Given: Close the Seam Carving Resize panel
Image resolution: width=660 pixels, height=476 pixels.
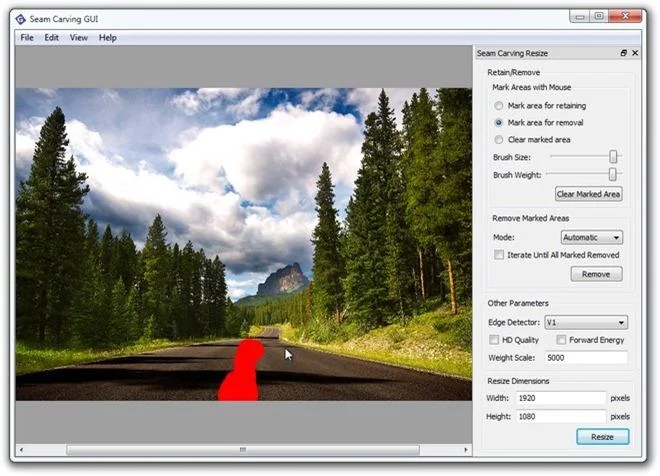Looking at the screenshot, I should pos(635,53).
